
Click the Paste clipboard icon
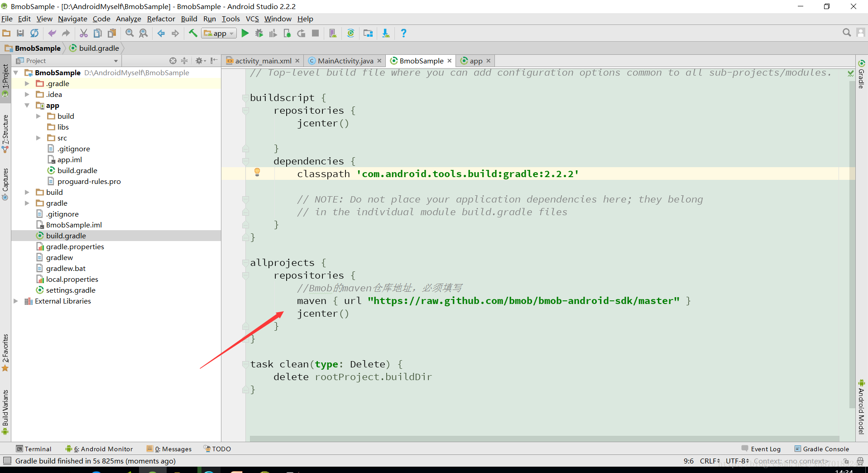112,33
